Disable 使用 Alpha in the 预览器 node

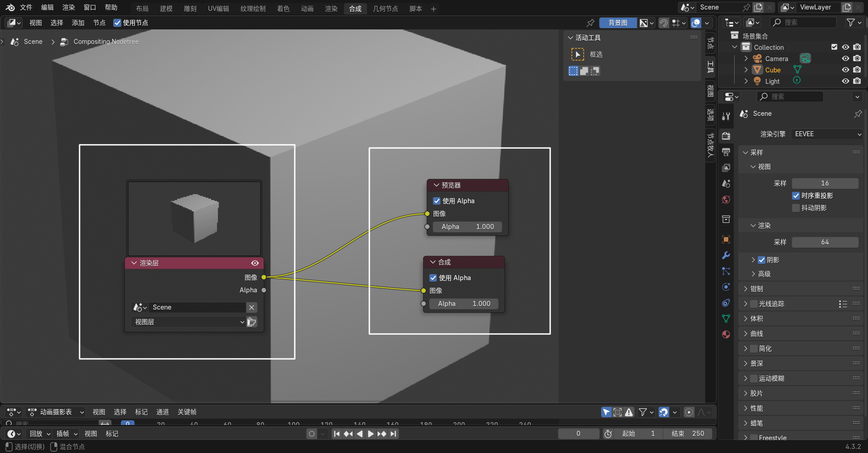click(x=437, y=201)
